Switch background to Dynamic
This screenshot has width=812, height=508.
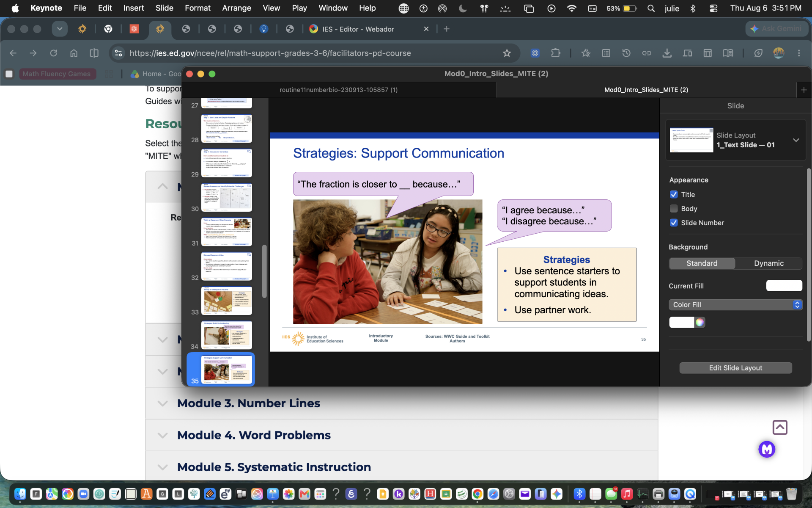(769, 263)
